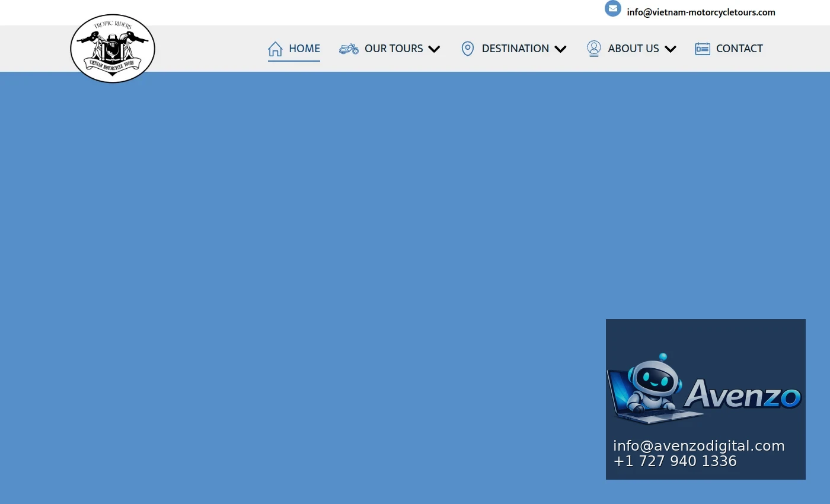This screenshot has width=830, height=504.
Task: Open the Destination menu
Action: (x=515, y=49)
